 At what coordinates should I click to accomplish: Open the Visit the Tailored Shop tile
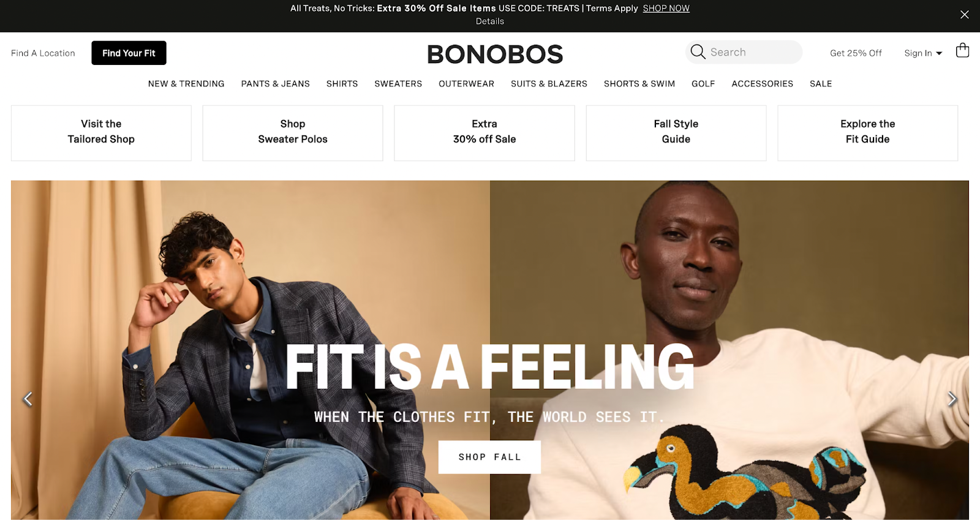tap(101, 133)
